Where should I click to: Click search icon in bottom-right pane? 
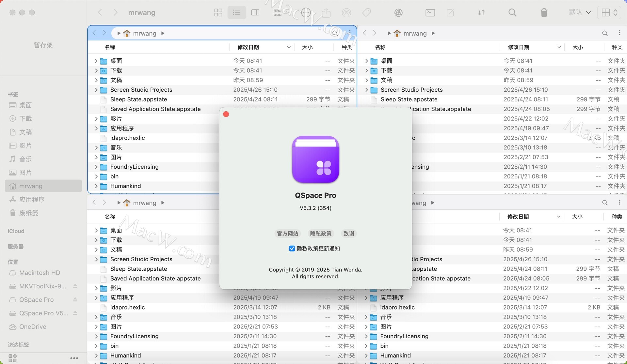[x=605, y=203]
